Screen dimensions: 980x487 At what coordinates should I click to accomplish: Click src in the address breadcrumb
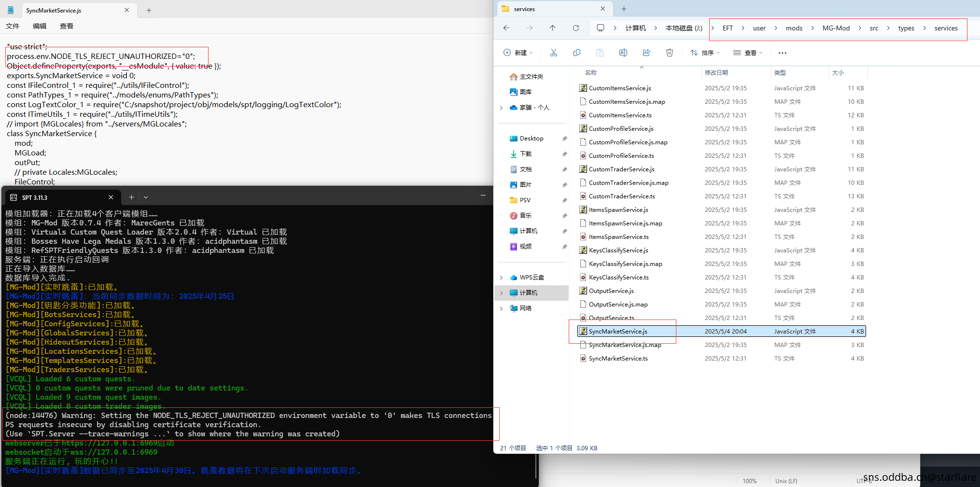point(874,28)
